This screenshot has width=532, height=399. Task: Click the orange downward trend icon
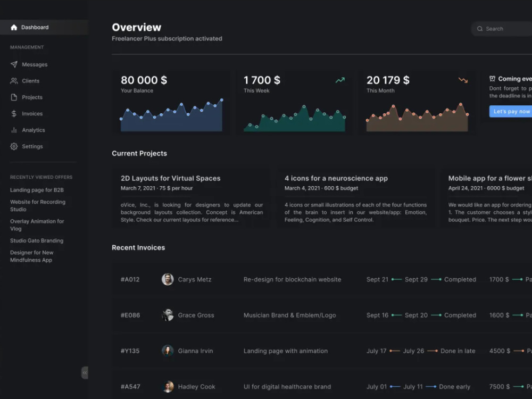[x=463, y=80]
